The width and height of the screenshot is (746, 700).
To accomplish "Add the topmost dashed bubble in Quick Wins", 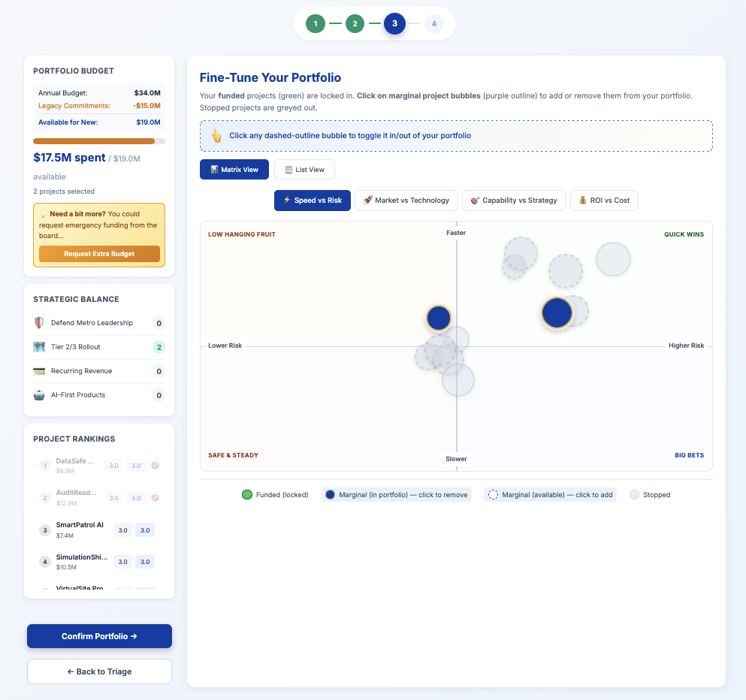I will pyautogui.click(x=521, y=252).
